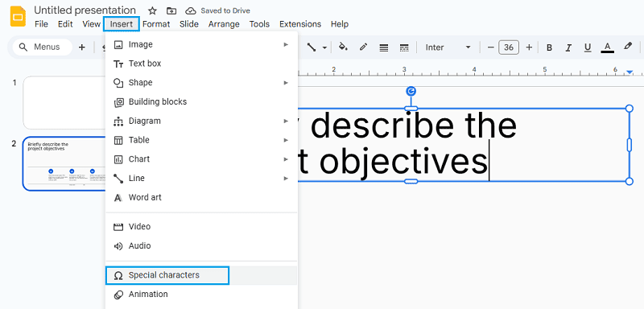Image resolution: width=644 pixels, height=309 pixels.
Task: Choose Table from the Insert menu
Action: tap(201, 140)
